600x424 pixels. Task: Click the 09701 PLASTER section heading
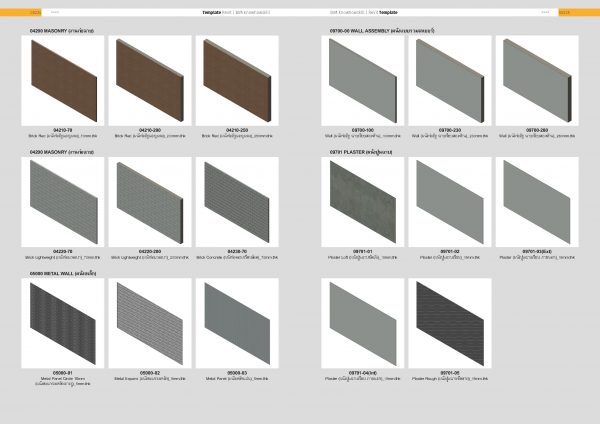click(x=370, y=151)
